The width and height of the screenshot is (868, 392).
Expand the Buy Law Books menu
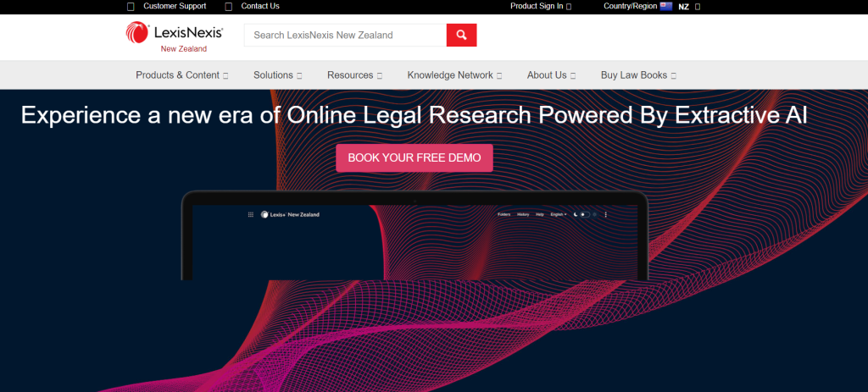pos(639,75)
